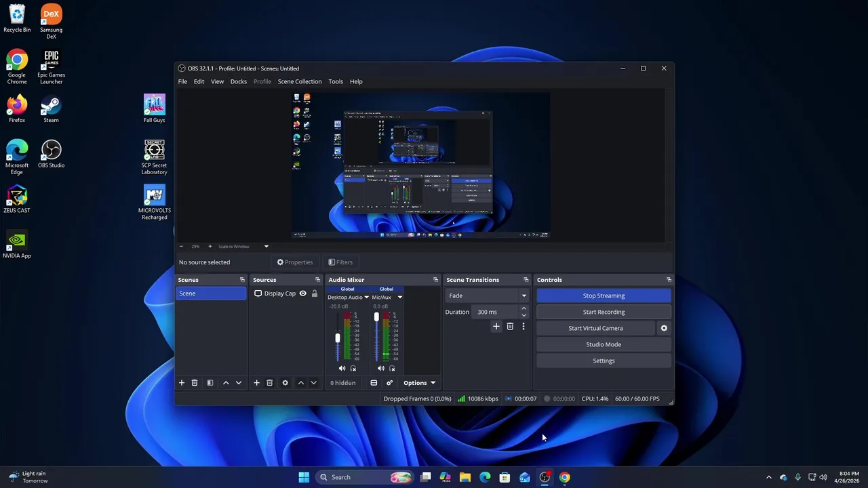Image resolution: width=868 pixels, height=488 pixels.
Task: Select the Scene item in Scenes list
Action: pyautogui.click(x=211, y=293)
